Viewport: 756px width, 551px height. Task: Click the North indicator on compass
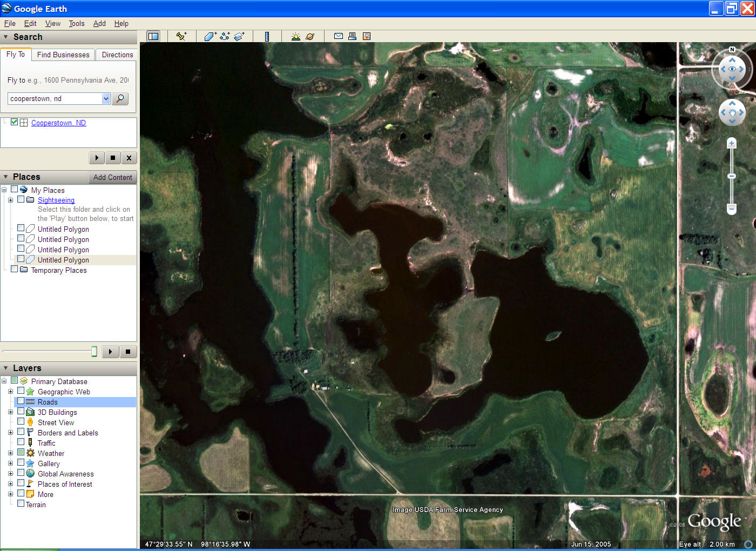[732, 50]
